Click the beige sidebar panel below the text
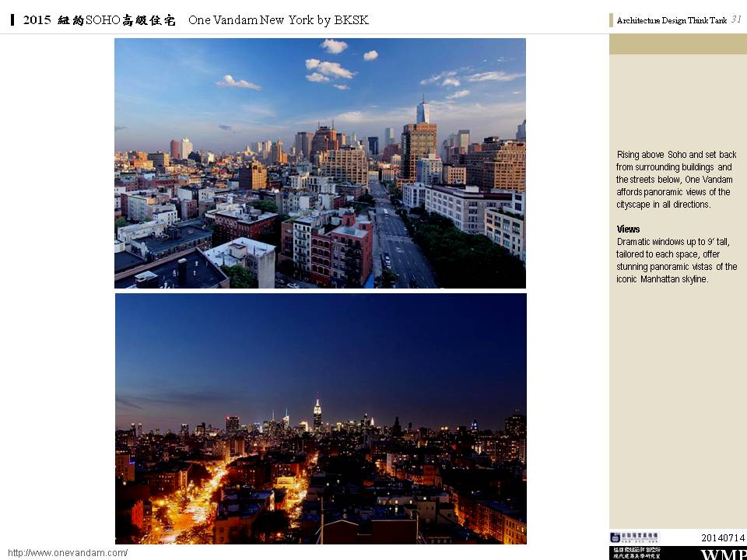Viewport: 747px width, 560px height. [677, 404]
